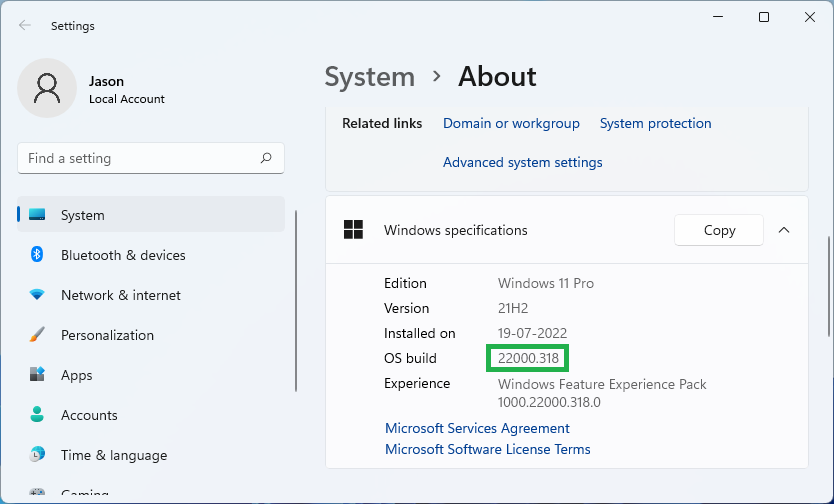This screenshot has height=504, width=834.
Task: Open the Domain or workgroup link
Action: [x=511, y=123]
